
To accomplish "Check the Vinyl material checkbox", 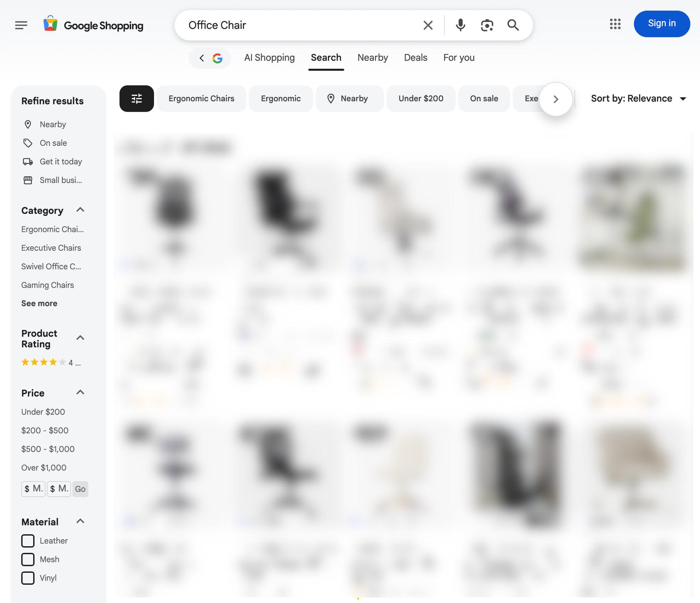I will (28, 578).
